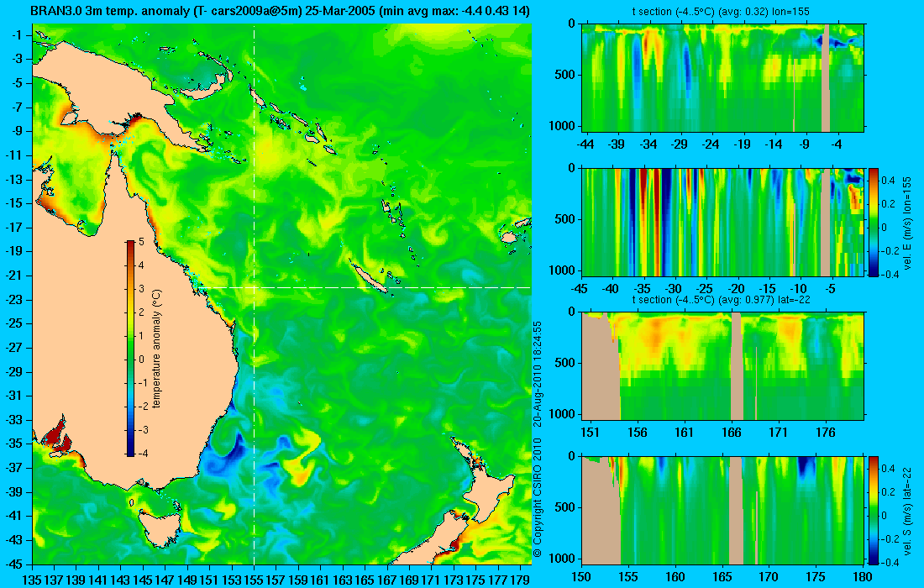Click the '-4' tick on temperature color bar
The height and width of the screenshot is (588, 924).
coord(141,454)
